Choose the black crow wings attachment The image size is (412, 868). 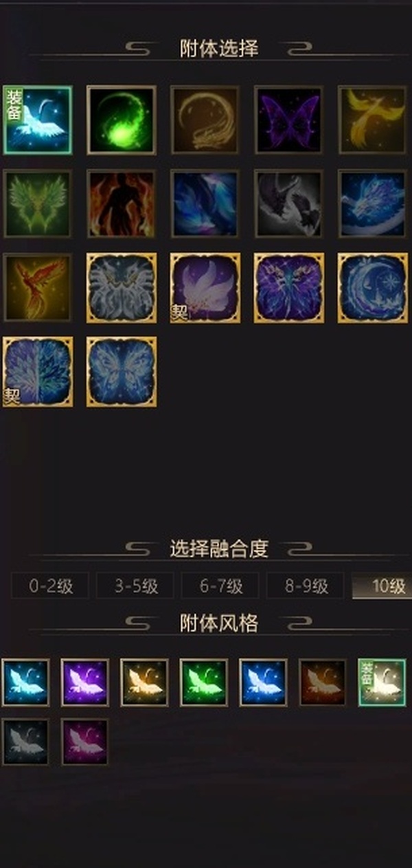[289, 203]
